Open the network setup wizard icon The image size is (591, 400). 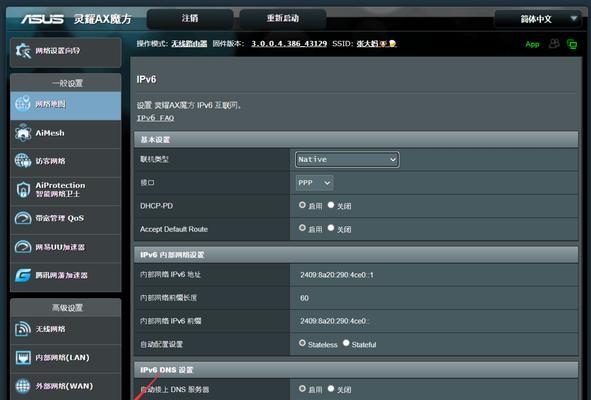(23, 51)
